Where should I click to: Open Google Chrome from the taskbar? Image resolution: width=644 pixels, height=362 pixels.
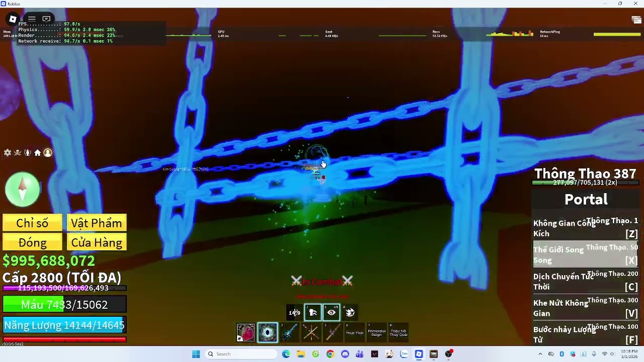[330, 354]
